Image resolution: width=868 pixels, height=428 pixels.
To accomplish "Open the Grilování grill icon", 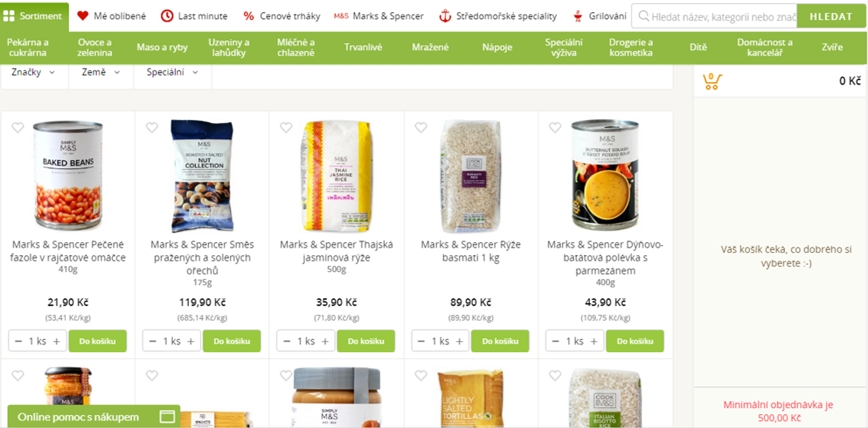I will coord(578,16).
